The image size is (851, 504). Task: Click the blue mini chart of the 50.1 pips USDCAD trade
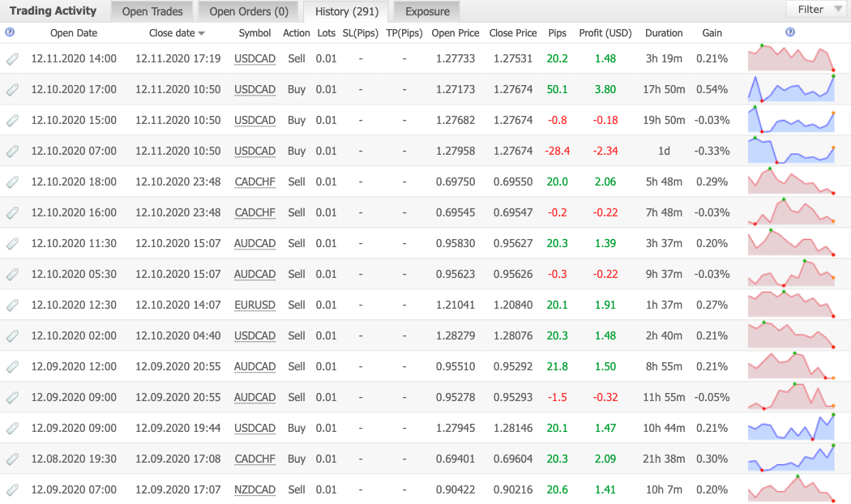[x=791, y=88]
